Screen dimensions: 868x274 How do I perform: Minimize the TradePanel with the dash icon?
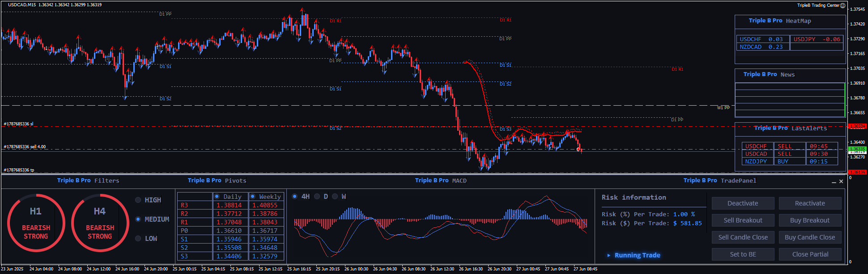pos(834,182)
